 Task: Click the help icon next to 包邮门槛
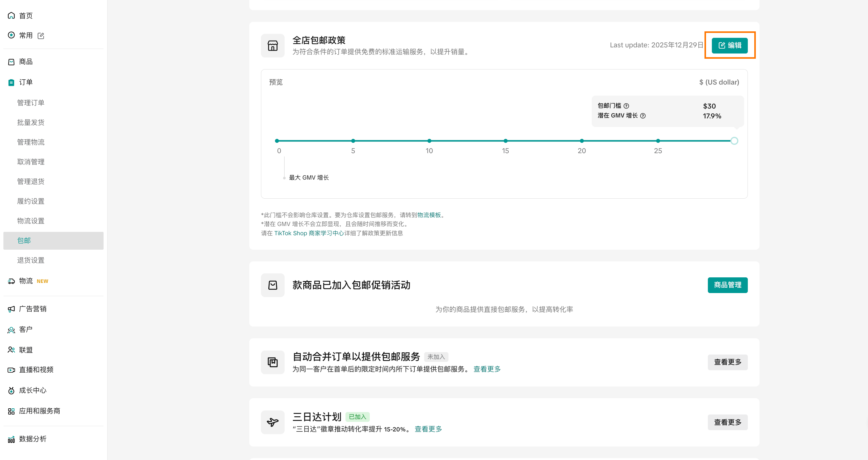coord(626,106)
